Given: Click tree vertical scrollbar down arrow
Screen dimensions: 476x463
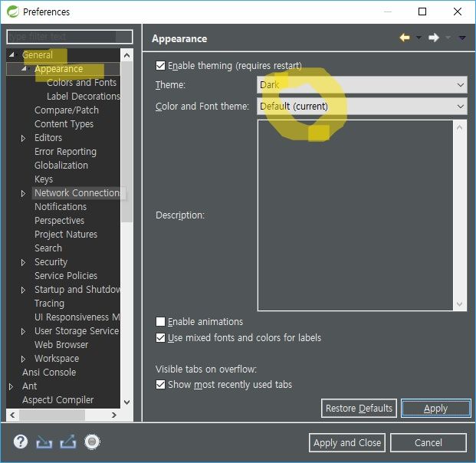Looking at the screenshot, I should coord(127,402).
